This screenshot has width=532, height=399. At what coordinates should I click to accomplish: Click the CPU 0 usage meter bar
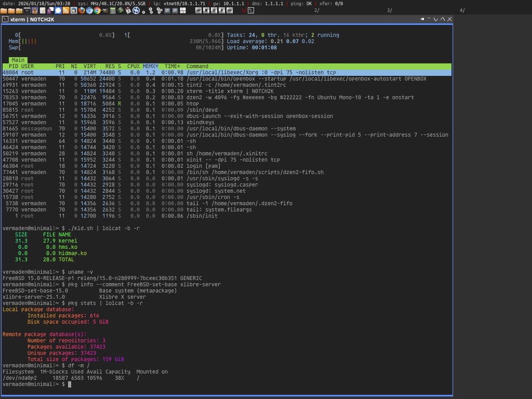click(65, 35)
